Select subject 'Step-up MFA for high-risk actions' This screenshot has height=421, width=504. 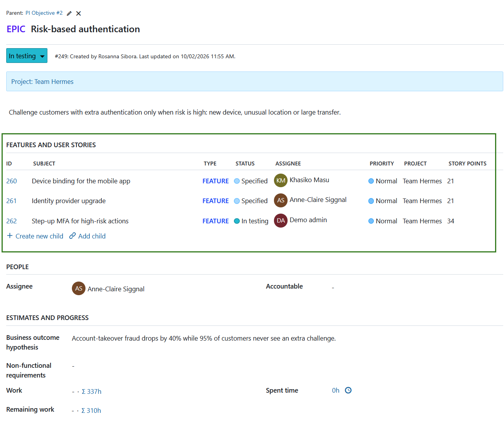(80, 221)
